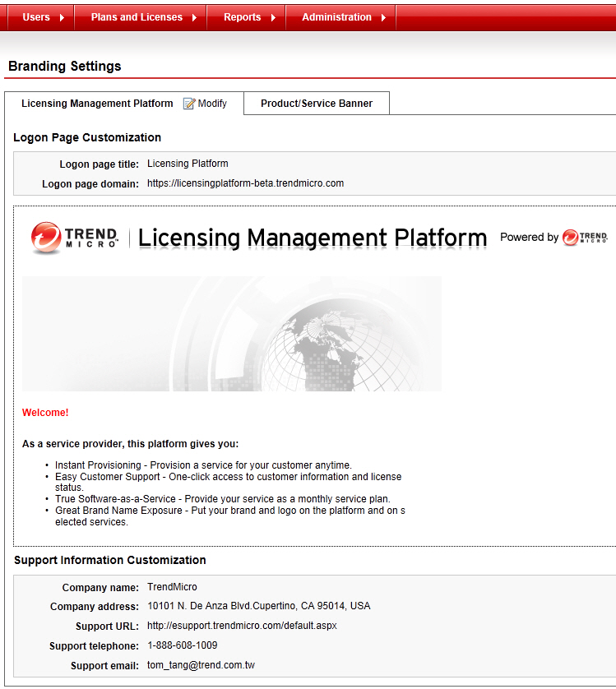Click the support telephone number 1-888-608-1009
The height and width of the screenshot is (689, 616).
click(182, 645)
